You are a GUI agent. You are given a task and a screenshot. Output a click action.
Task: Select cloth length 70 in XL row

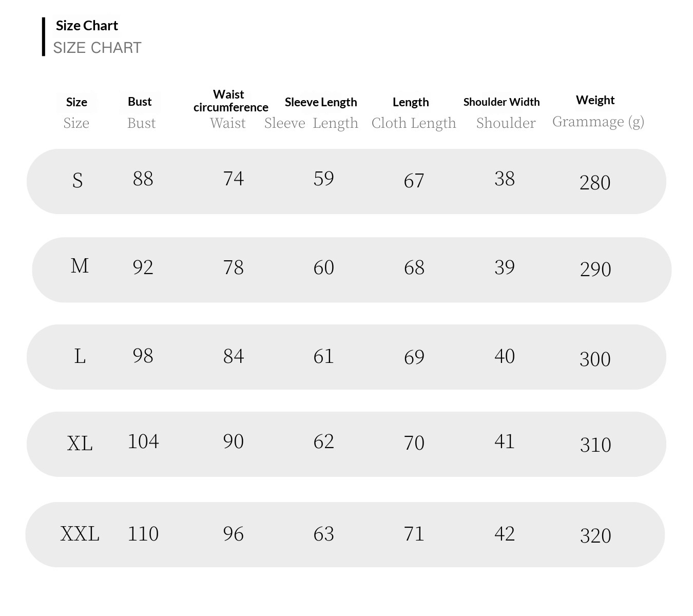(414, 442)
